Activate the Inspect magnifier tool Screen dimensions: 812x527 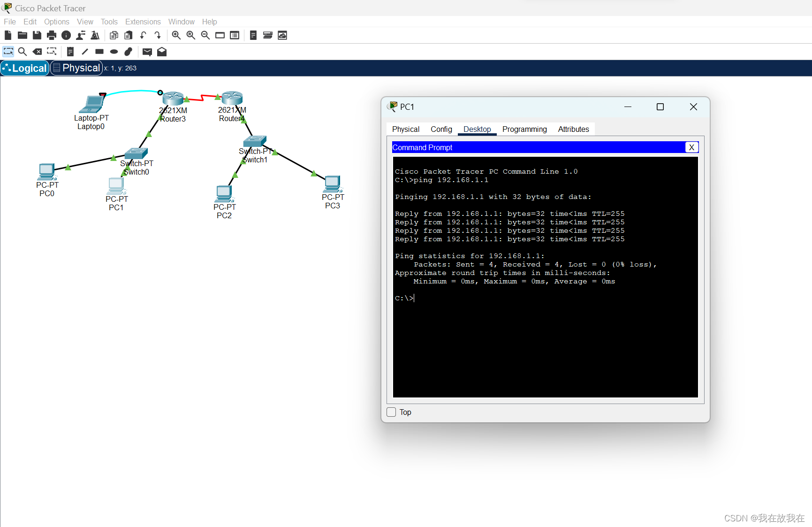pyautogui.click(x=23, y=52)
